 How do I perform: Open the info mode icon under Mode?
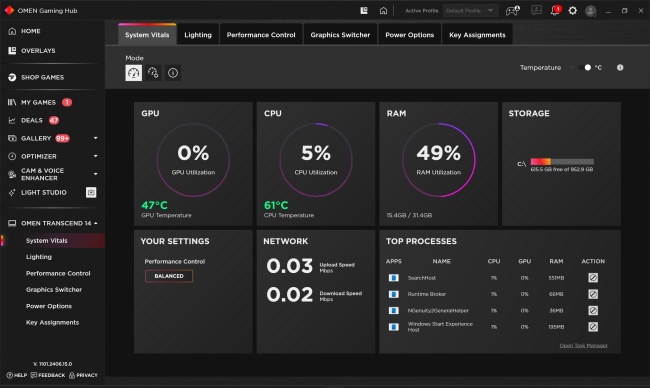click(173, 73)
